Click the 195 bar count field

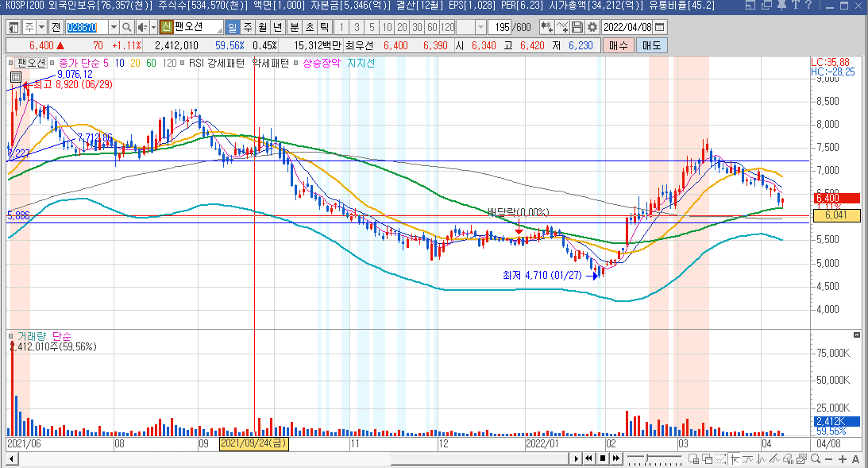tap(500, 27)
